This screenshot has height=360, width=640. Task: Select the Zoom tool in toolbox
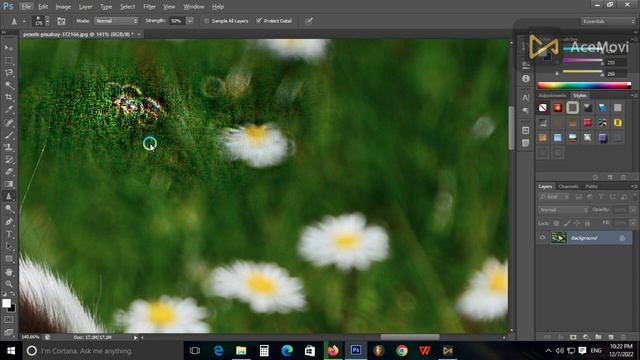tap(9, 284)
